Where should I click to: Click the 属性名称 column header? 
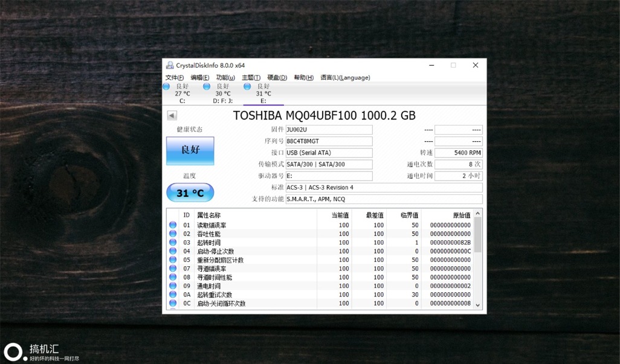point(256,215)
